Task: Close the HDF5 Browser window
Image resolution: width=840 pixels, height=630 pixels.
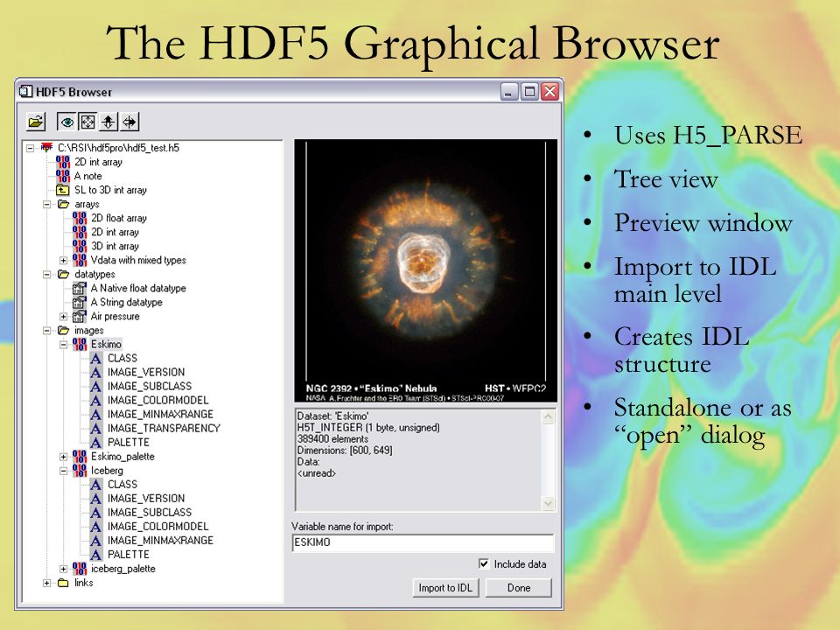Action: 549,92
